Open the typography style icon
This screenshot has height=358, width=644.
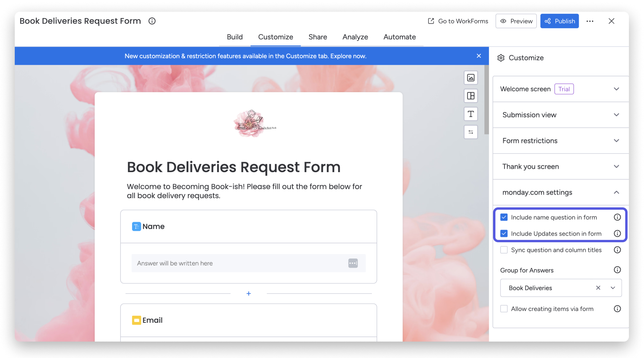pos(471,114)
